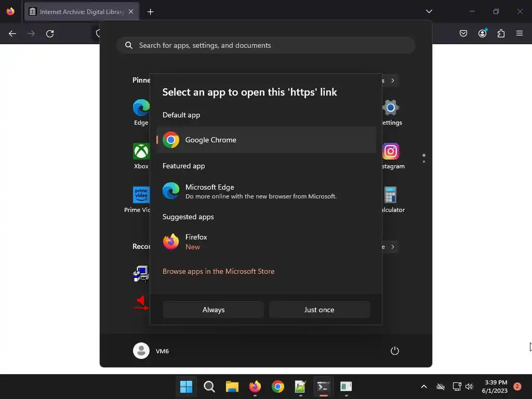Open clock showing 3:39 PM
This screenshot has height=399, width=532.
(495, 387)
